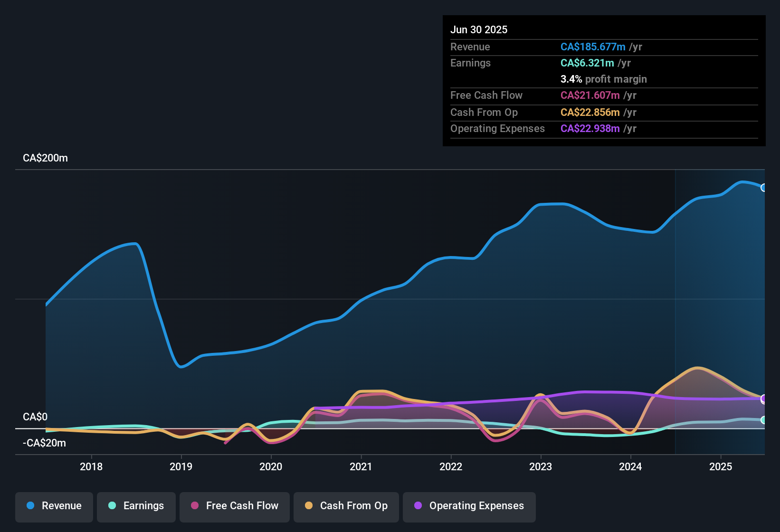The image size is (780, 532).
Task: Toggle the Free Cash Flow series
Action: [235, 506]
